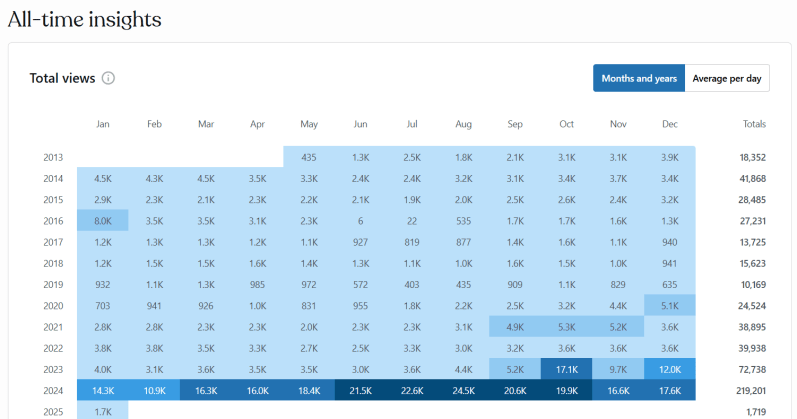Screen dimensions: 797x419
Task: Click the 2023 total of 72,738
Action: (x=750, y=368)
